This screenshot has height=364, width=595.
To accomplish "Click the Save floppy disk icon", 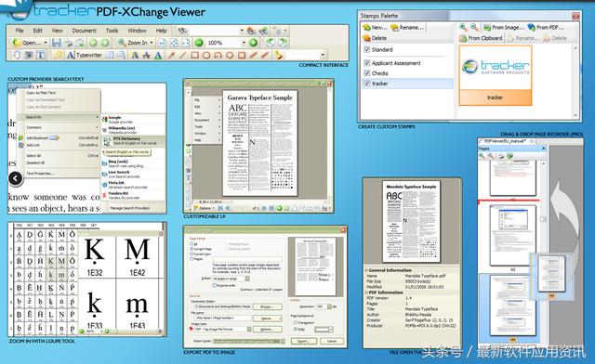I will point(57,43).
